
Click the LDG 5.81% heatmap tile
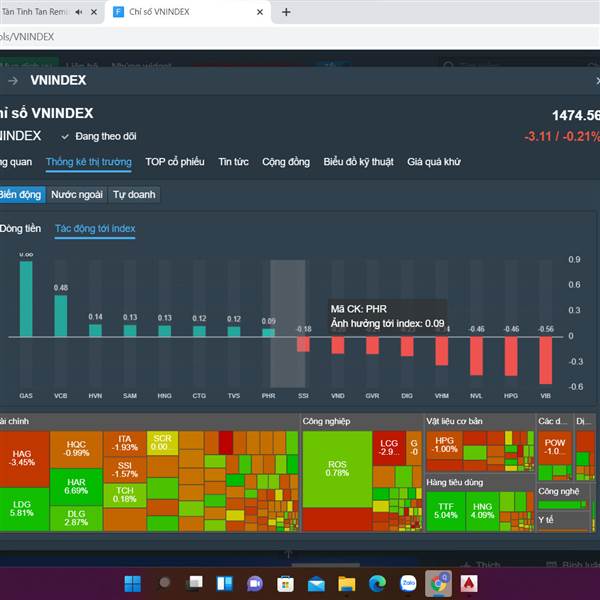(24, 509)
